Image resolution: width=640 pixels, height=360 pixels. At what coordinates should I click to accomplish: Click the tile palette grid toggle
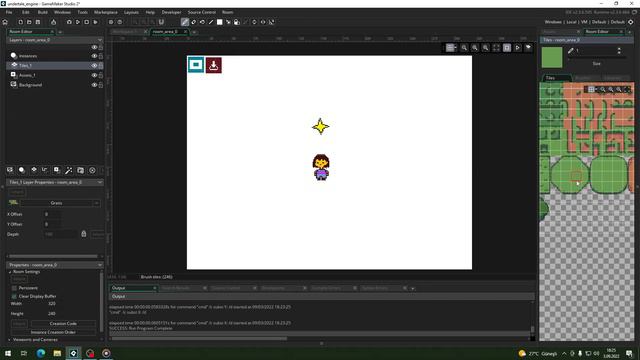(591, 89)
